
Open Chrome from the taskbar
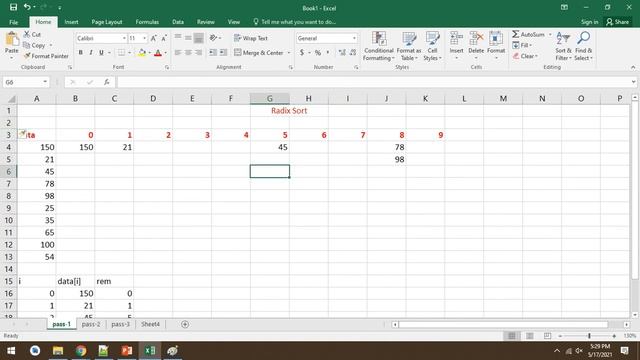(x=81, y=351)
